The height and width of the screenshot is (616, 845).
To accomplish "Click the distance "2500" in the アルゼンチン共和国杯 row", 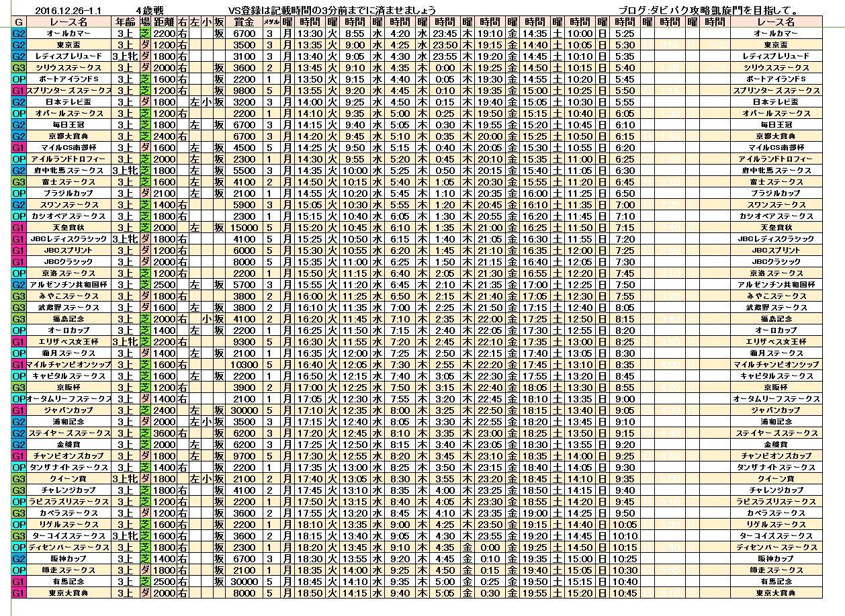I will click(x=165, y=284).
